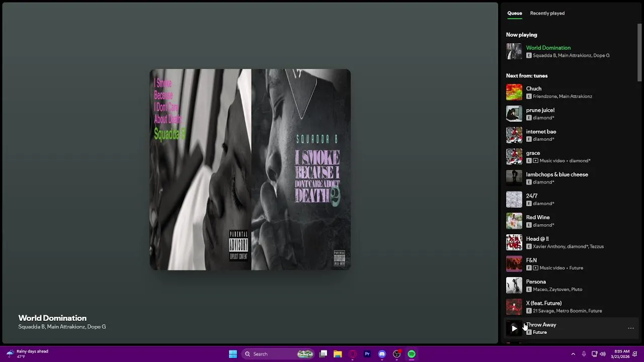644x362 pixels.
Task: Click the now playing World Domination thumbnail
Action: tap(514, 51)
